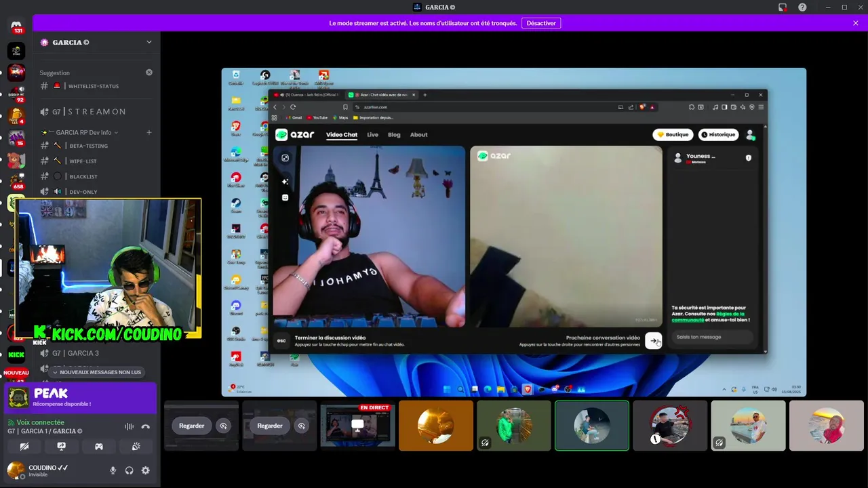Switch to Video Chat tab in Azar

click(x=341, y=135)
